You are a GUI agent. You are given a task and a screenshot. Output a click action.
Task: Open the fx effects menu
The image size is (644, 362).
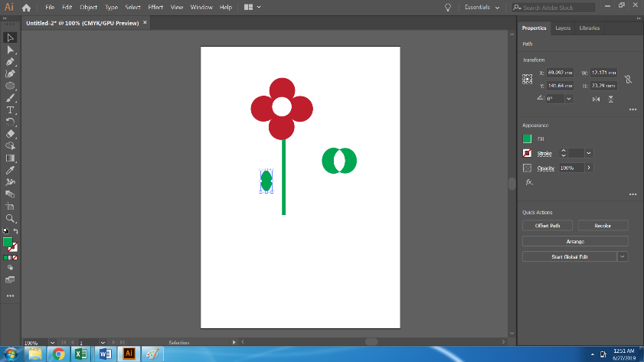[x=528, y=182]
